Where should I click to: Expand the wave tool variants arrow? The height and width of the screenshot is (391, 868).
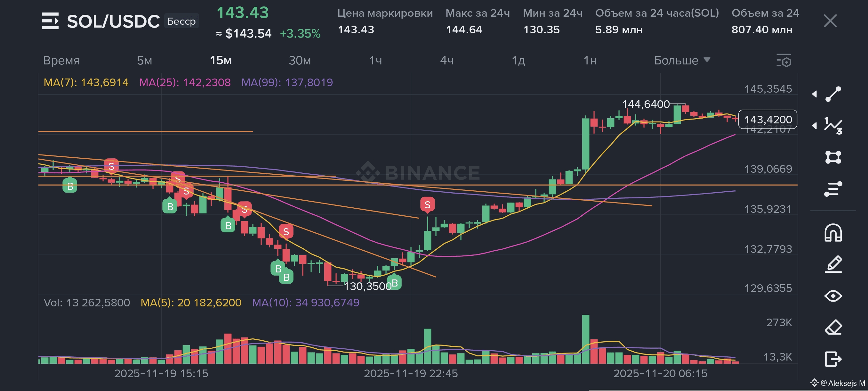pyautogui.click(x=815, y=126)
